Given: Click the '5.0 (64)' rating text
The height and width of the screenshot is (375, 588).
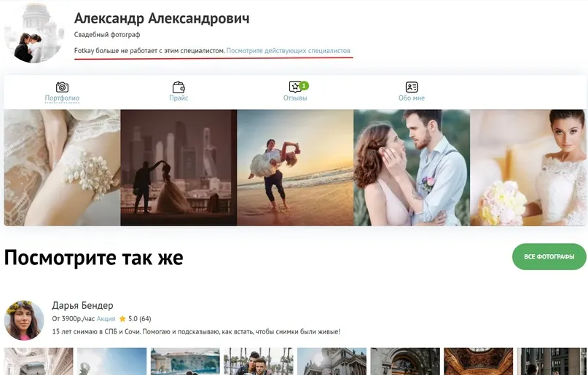Looking at the screenshot, I should click(139, 319).
